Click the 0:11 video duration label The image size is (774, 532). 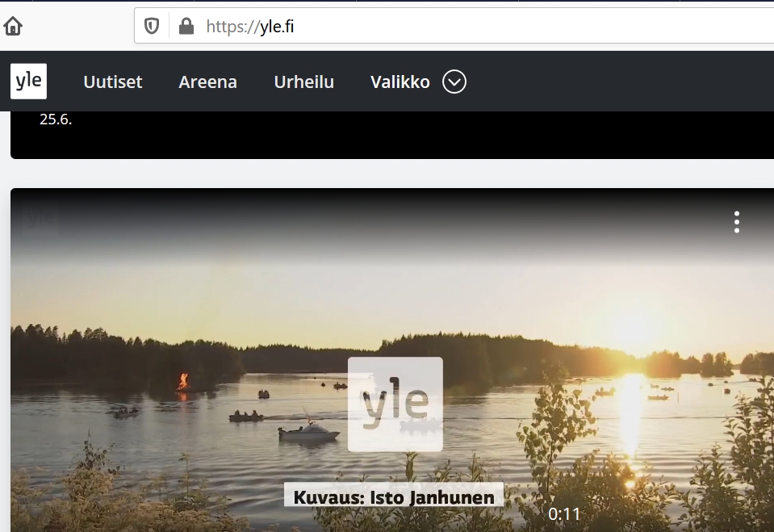tap(564, 514)
